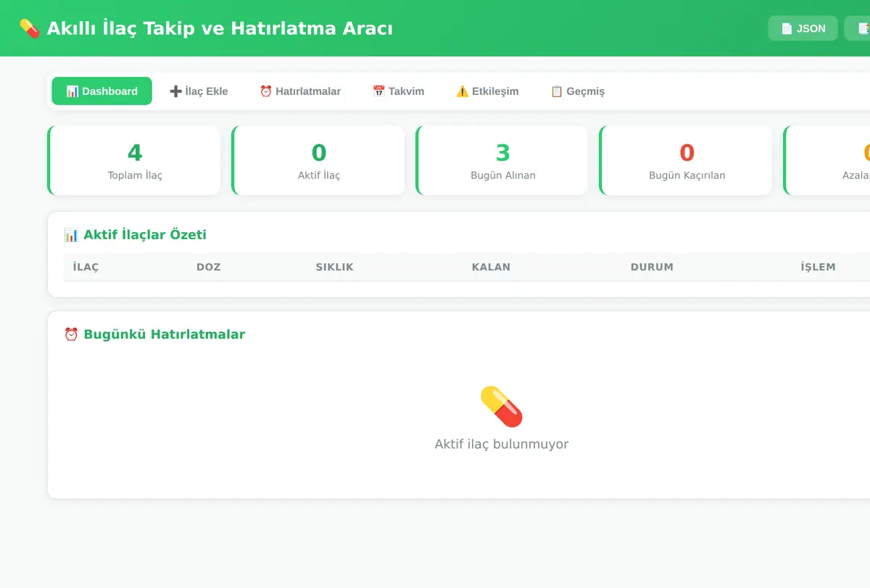
Task: Open the Geçmiş tab
Action: point(577,91)
